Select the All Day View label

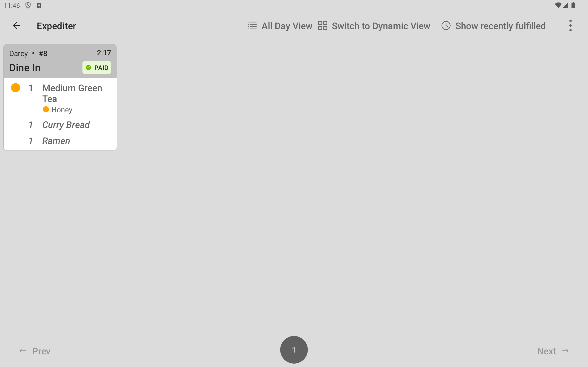(287, 26)
